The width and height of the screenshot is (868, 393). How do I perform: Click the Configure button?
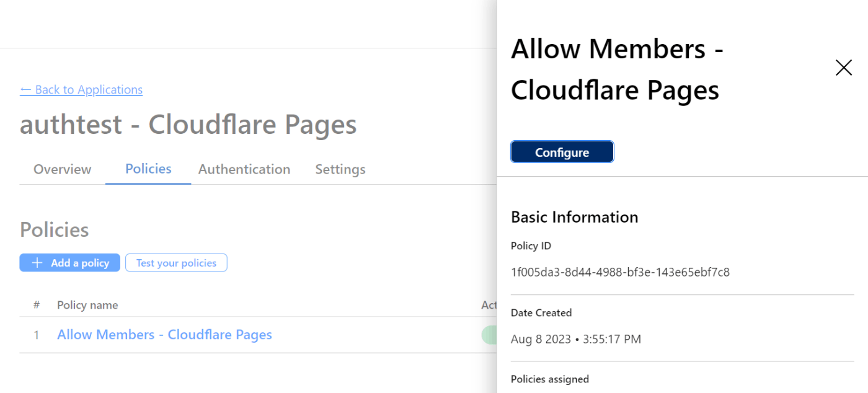[562, 152]
